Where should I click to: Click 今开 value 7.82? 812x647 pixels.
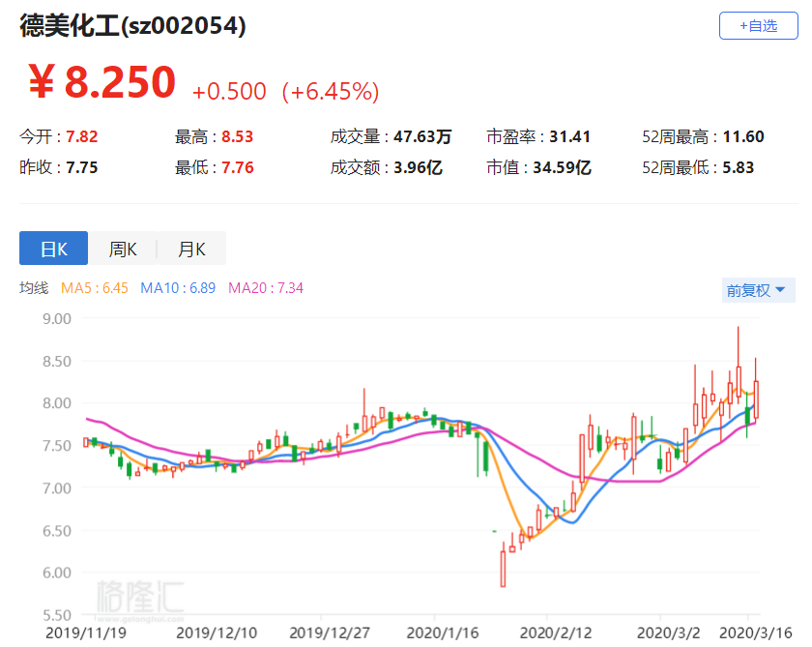(x=82, y=136)
